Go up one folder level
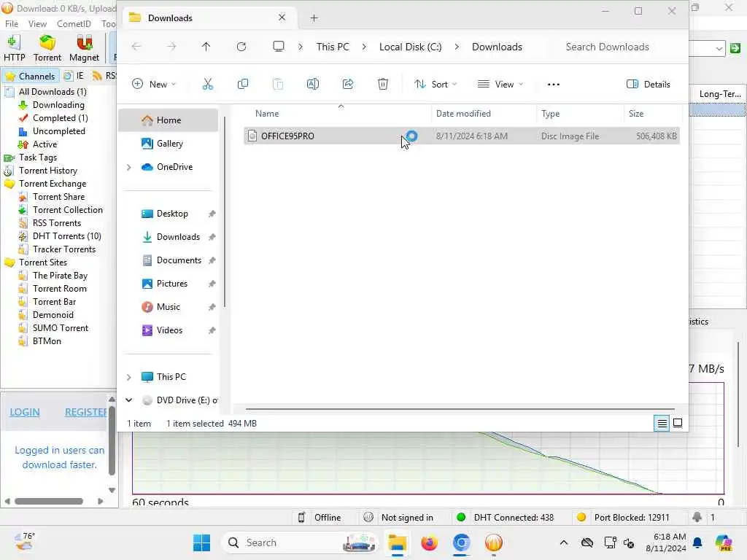The height and width of the screenshot is (560, 747). click(x=206, y=47)
